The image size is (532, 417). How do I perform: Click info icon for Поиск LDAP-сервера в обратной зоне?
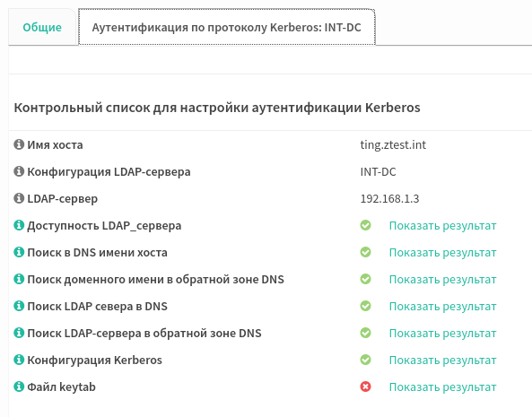tap(19, 333)
